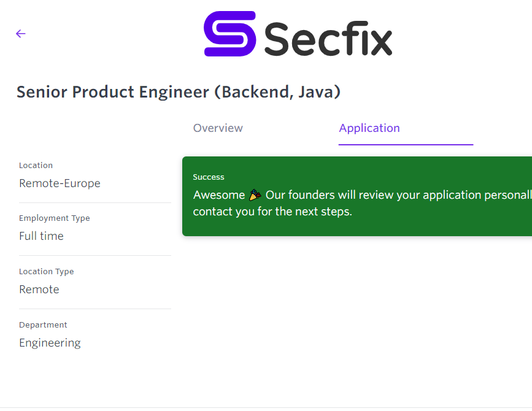Click the Remote-Europe location value
532x411 pixels.
pyautogui.click(x=60, y=183)
